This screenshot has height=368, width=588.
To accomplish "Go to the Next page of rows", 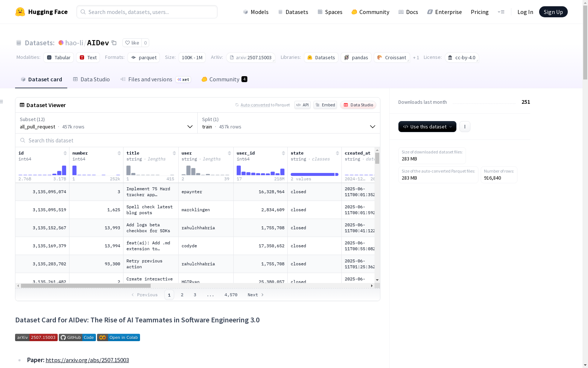I will (256, 295).
